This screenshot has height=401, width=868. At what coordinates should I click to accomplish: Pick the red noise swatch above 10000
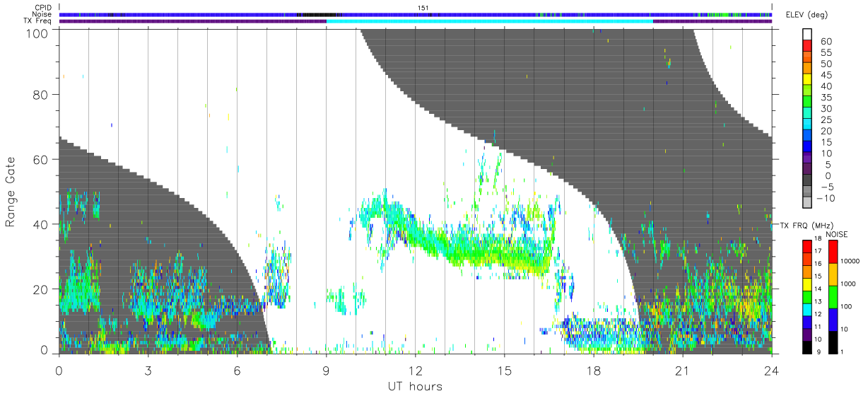[833, 251]
